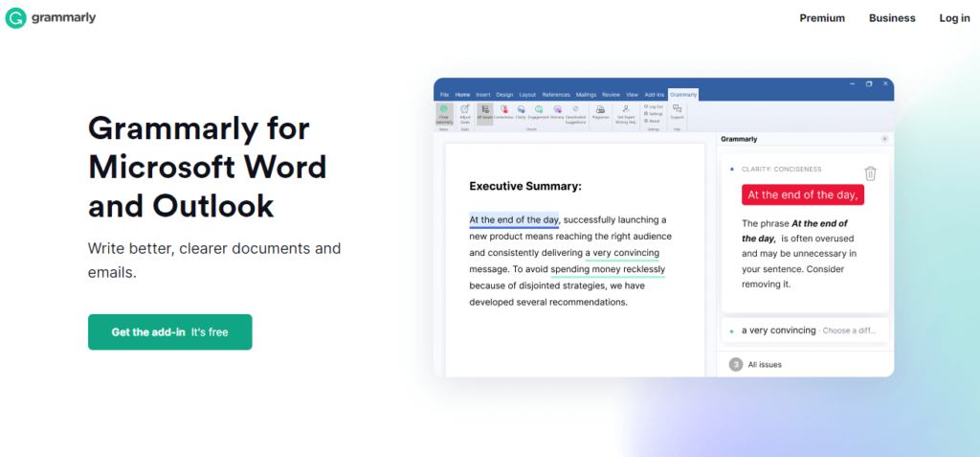Switch to the Layout ribbon tab

tap(527, 95)
